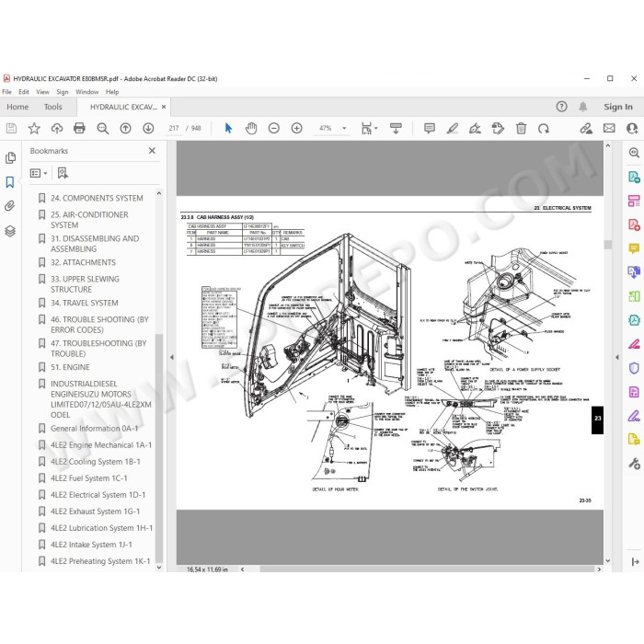This screenshot has height=644, width=644.
Task: Add file to Starred with star icon
Action: coord(34,129)
